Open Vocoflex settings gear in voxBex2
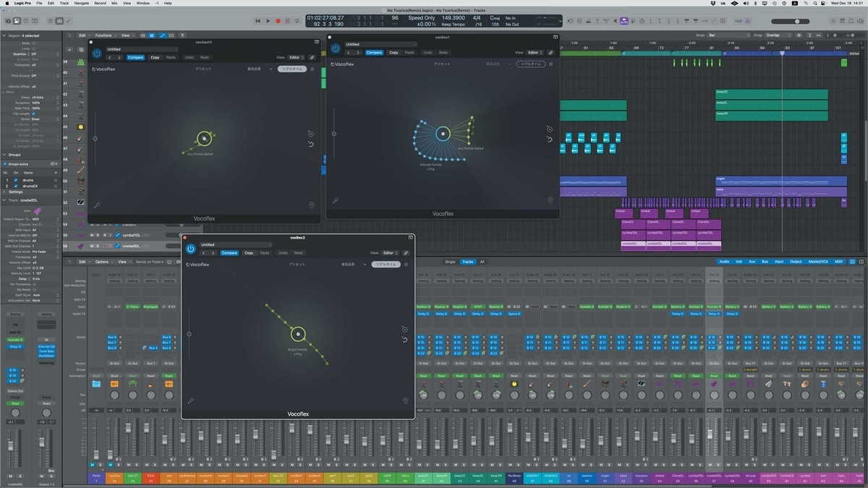868x488 pixels. point(406,265)
